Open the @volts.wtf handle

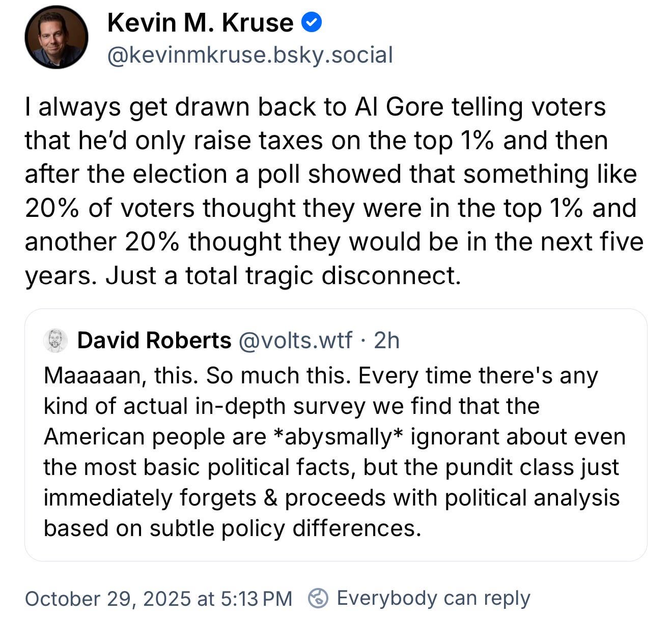tap(295, 340)
